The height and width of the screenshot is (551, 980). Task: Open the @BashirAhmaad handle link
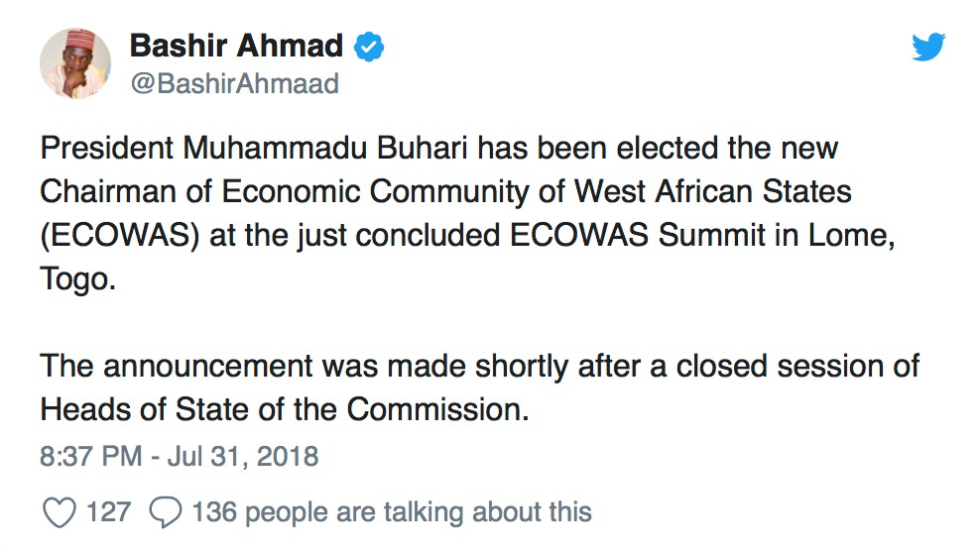pyautogui.click(x=234, y=84)
